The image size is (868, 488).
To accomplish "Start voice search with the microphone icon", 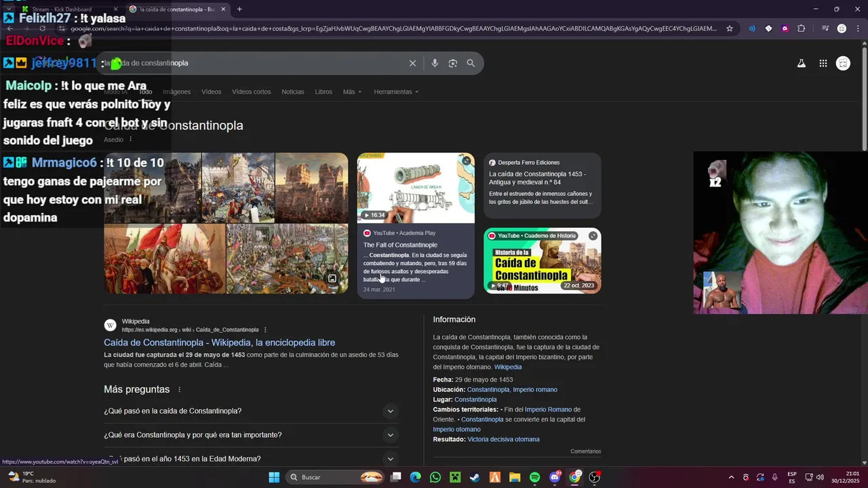I will point(435,63).
